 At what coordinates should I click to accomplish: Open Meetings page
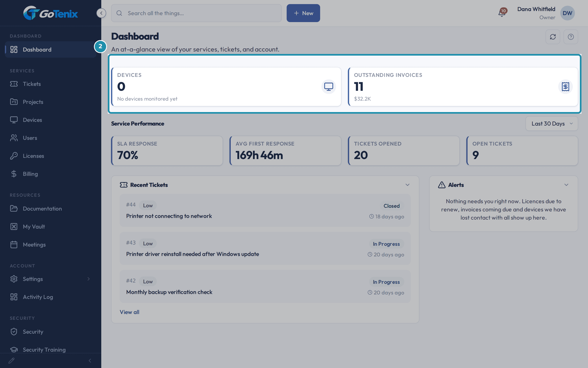click(x=51, y=245)
